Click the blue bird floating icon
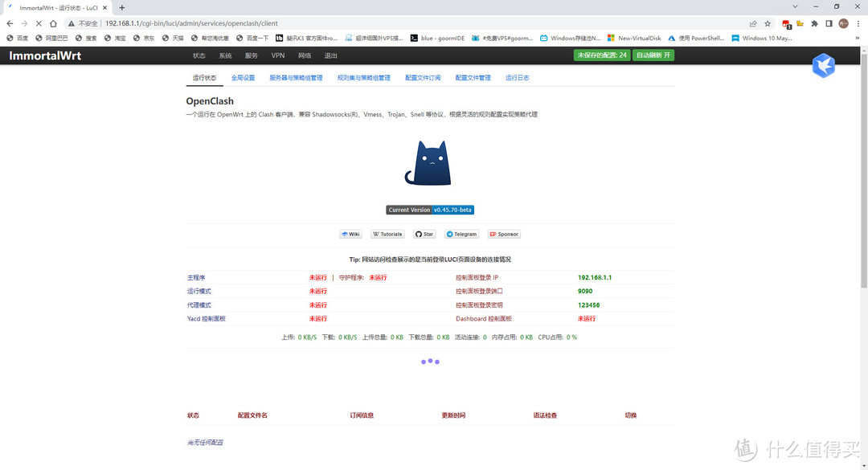The height and width of the screenshot is (470, 868). pyautogui.click(x=823, y=66)
